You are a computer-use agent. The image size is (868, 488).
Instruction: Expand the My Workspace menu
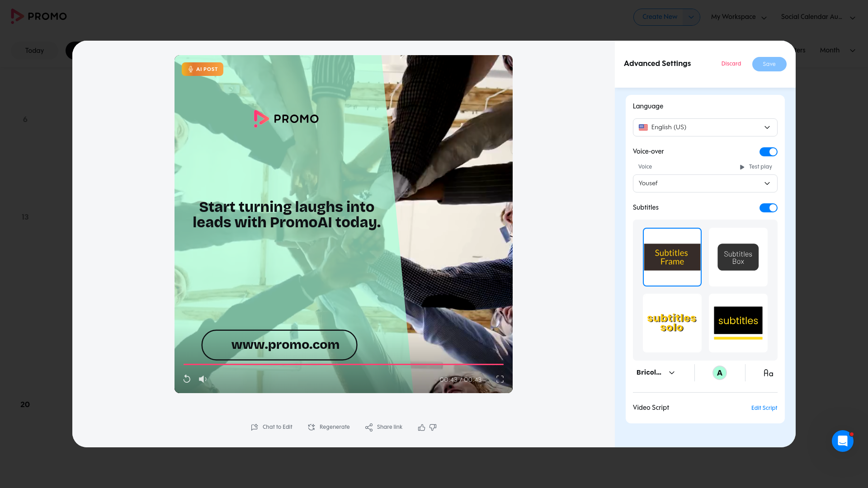point(738,17)
